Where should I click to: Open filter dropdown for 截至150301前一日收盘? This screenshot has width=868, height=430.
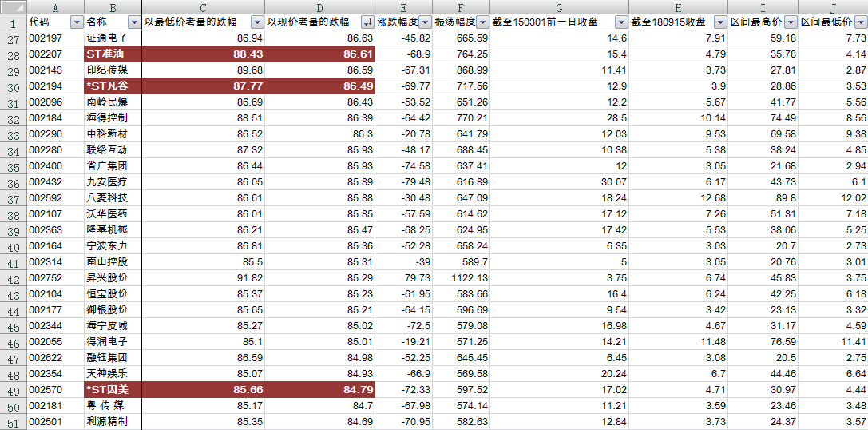pos(622,22)
